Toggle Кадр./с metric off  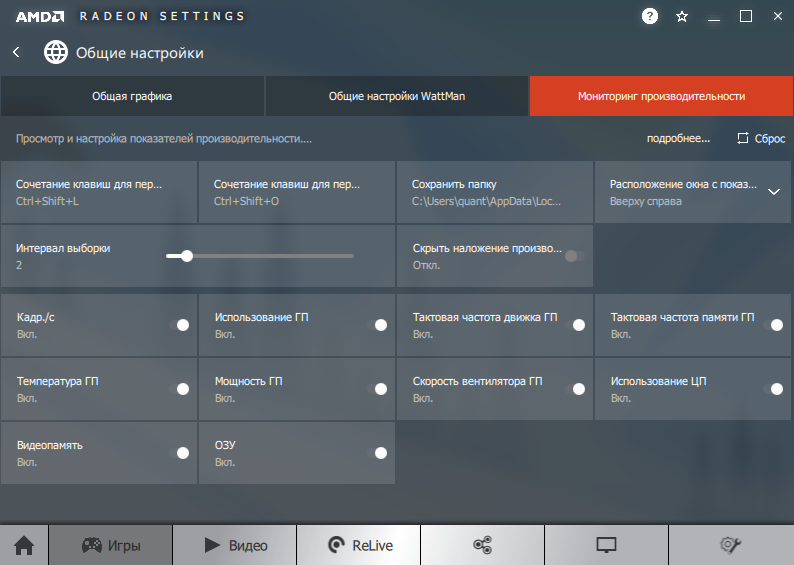pyautogui.click(x=181, y=325)
